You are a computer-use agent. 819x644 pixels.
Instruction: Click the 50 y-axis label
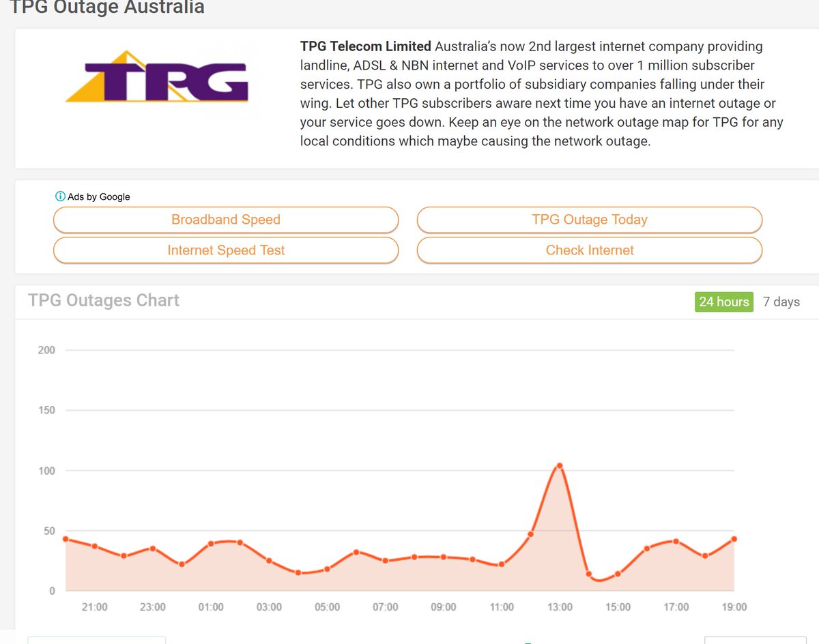[50, 531]
